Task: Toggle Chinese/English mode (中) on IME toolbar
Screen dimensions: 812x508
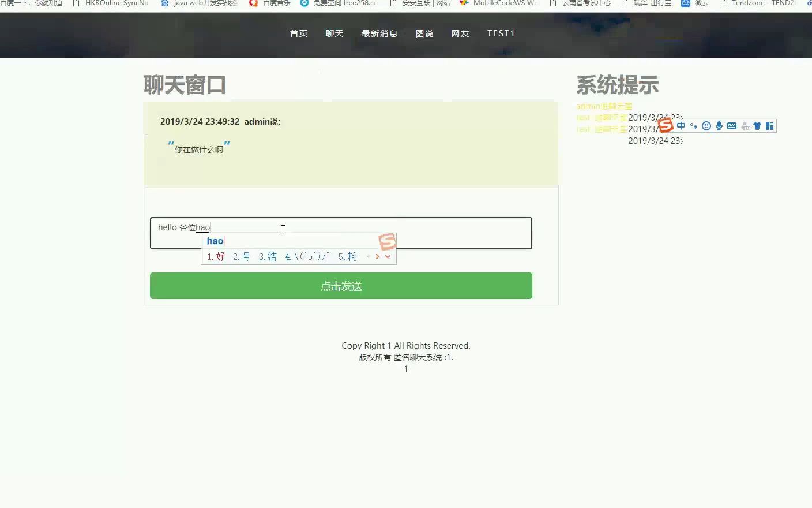Action: click(681, 126)
